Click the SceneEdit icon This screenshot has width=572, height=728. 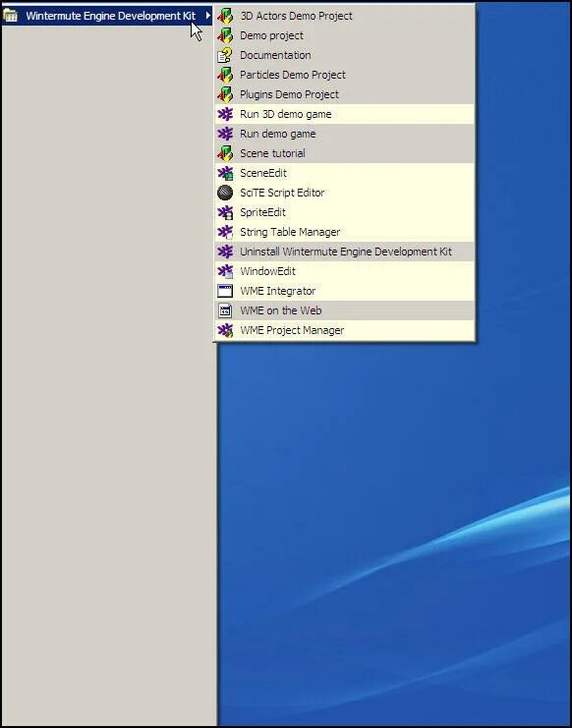click(225, 173)
